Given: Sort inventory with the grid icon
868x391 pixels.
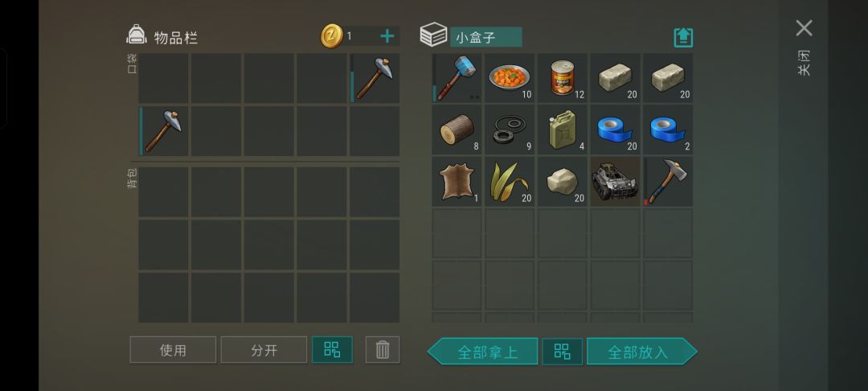Looking at the screenshot, I should [x=332, y=350].
